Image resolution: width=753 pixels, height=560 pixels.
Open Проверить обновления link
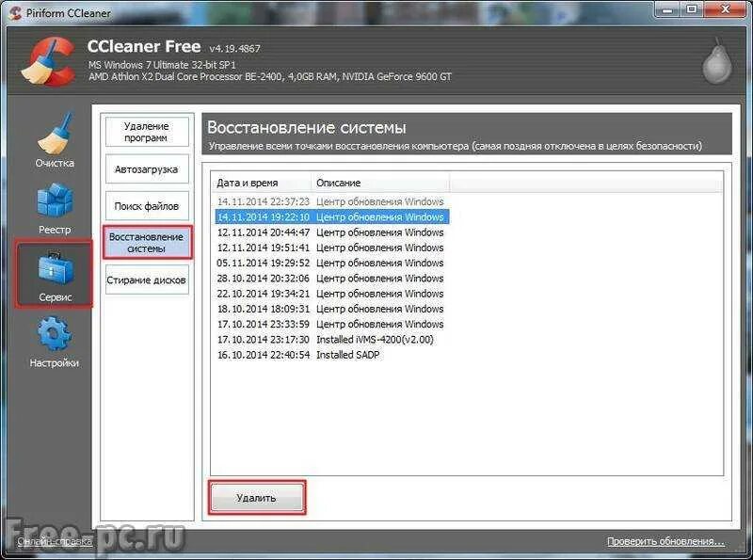coord(665,541)
